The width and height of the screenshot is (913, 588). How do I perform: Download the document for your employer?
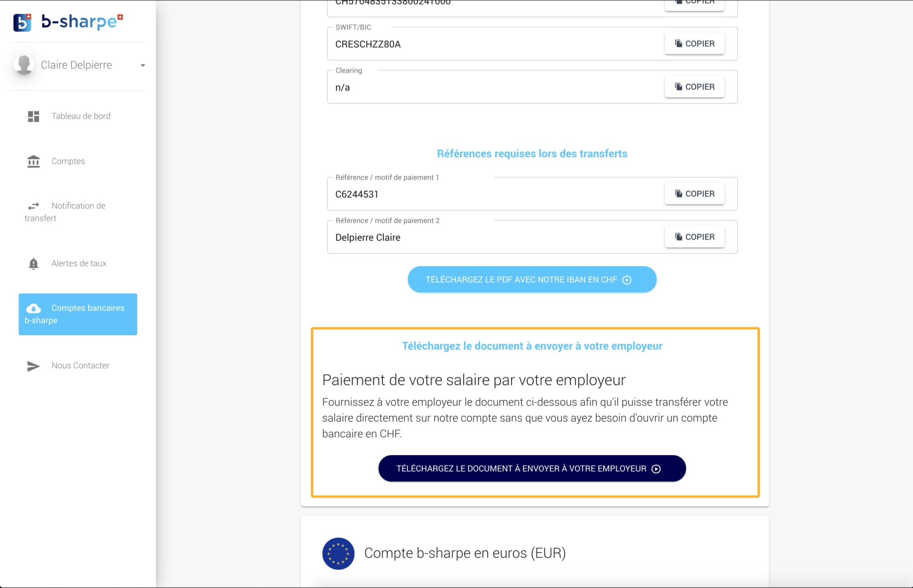(532, 469)
